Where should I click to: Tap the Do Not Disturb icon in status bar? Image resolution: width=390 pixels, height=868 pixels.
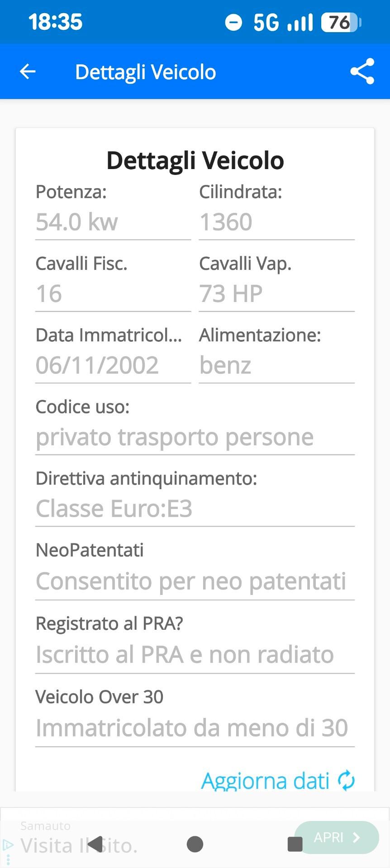[x=233, y=21]
